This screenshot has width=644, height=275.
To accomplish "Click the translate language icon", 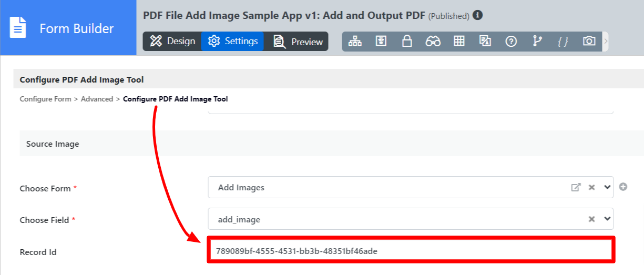I will click(x=485, y=41).
